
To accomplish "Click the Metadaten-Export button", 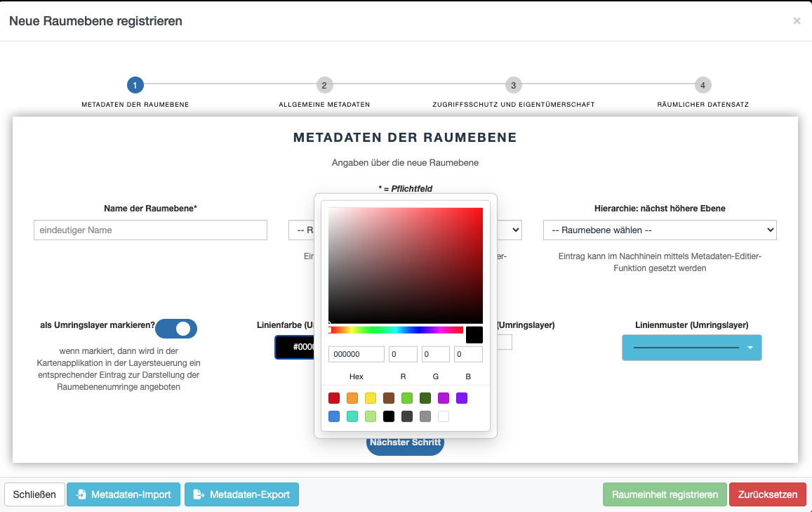I will (x=241, y=494).
